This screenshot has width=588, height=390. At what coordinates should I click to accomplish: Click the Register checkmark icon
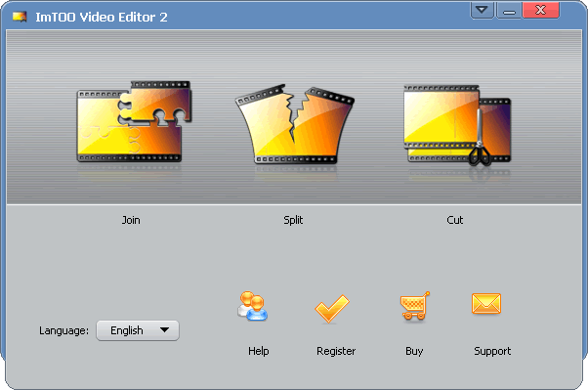click(x=332, y=309)
